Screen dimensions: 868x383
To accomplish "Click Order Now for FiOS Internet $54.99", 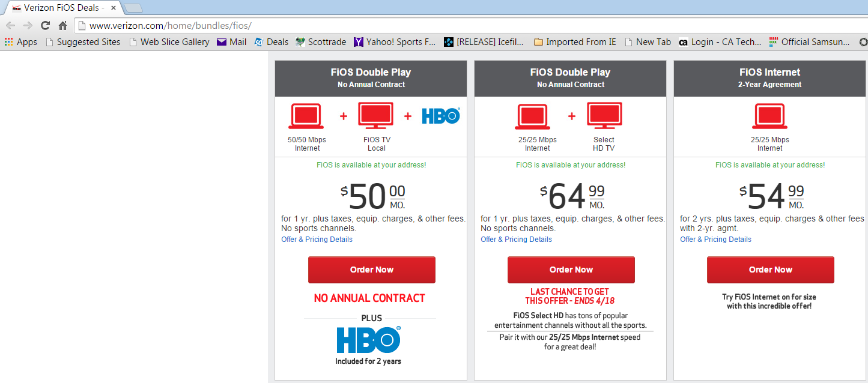I will pyautogui.click(x=771, y=270).
